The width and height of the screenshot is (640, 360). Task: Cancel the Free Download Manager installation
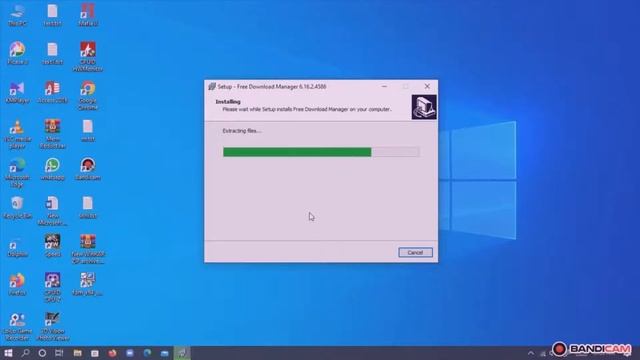point(415,253)
